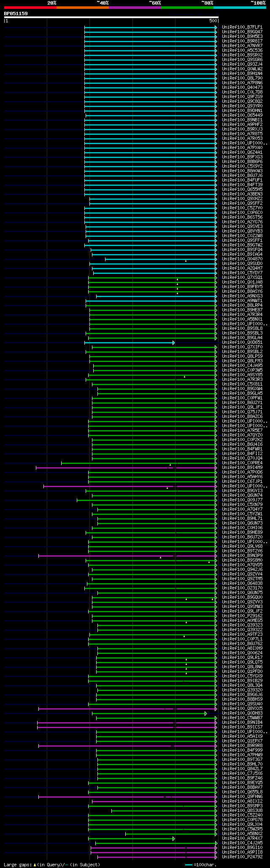Click label UniRef100_A2YG76

point(242,222)
